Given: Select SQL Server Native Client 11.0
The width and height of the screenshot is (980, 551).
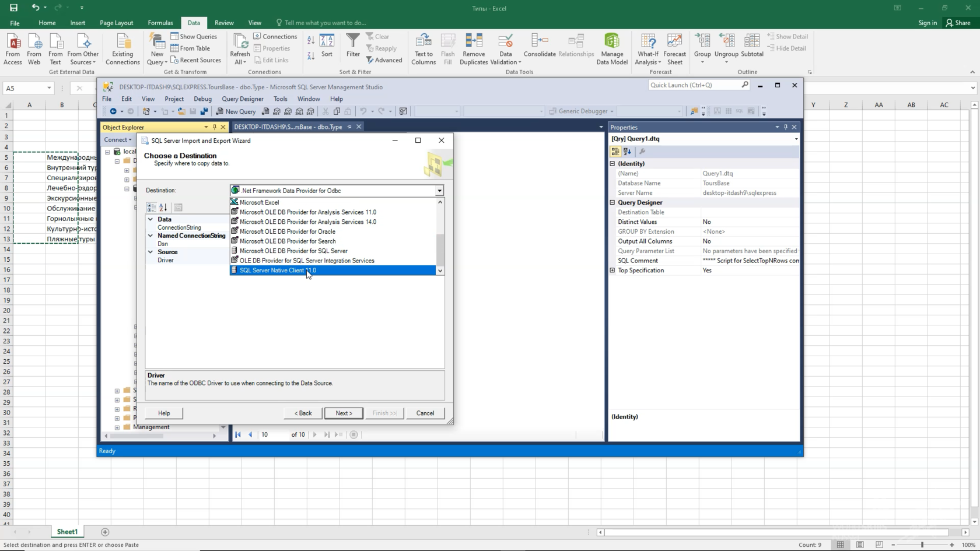Looking at the screenshot, I should click(333, 271).
